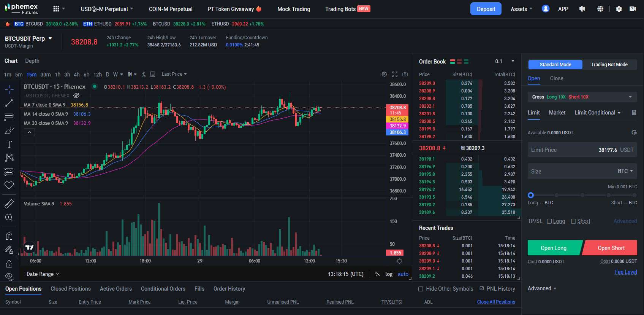The image size is (644, 315).
Task: Open the Fibonacci retracement tool
Action: 9,117
